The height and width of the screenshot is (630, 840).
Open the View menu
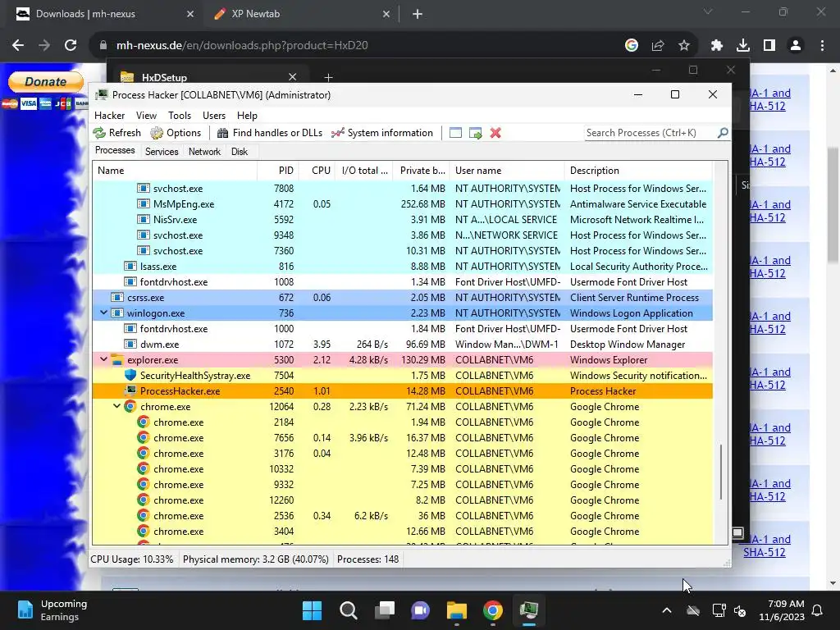click(146, 116)
